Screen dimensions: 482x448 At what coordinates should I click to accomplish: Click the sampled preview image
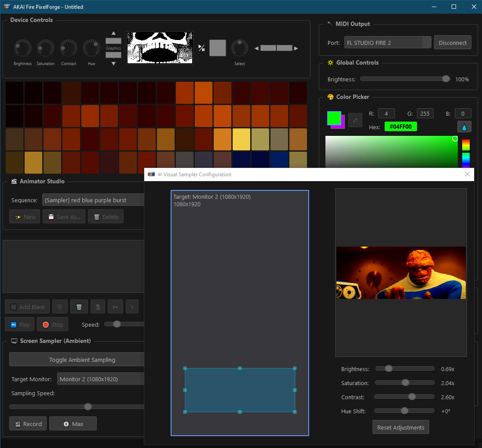(x=401, y=273)
